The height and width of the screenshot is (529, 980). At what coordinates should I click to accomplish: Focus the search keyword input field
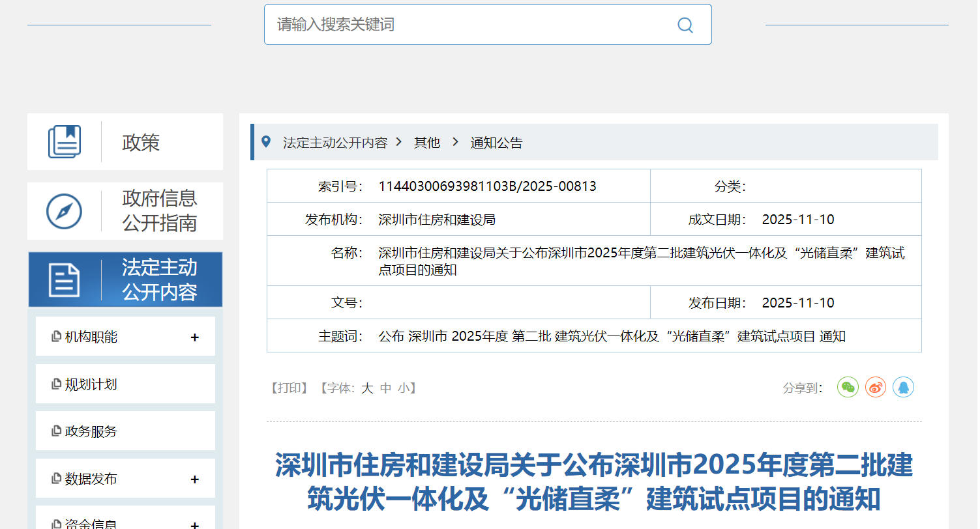tap(469, 25)
